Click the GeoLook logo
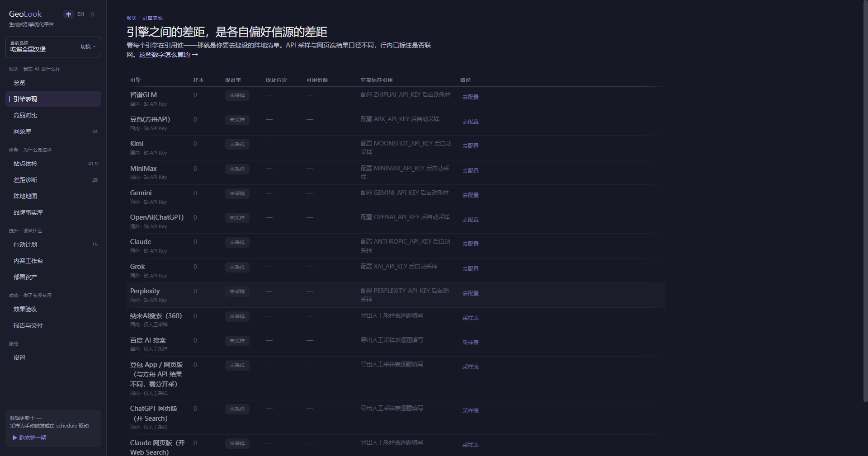 coord(25,14)
